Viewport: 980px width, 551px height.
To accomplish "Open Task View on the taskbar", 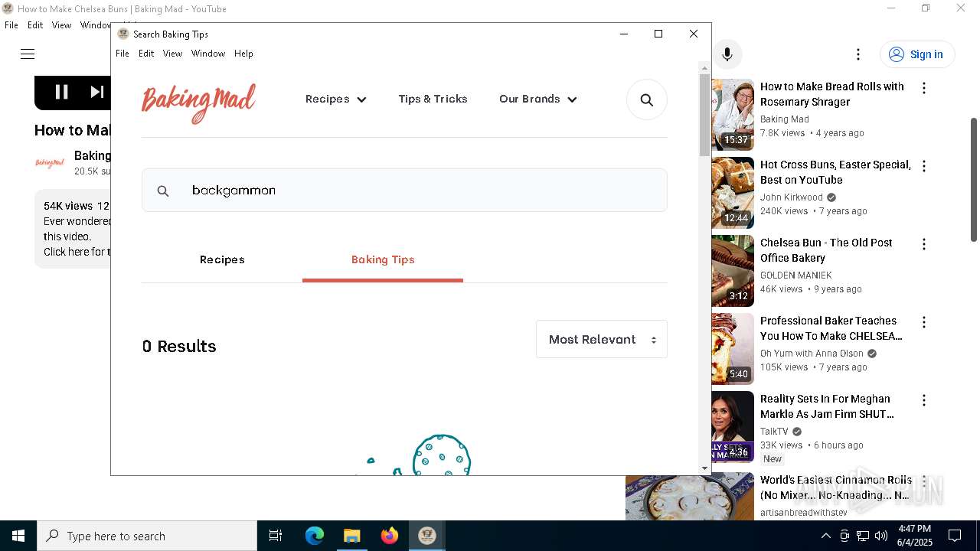I will 276,536.
